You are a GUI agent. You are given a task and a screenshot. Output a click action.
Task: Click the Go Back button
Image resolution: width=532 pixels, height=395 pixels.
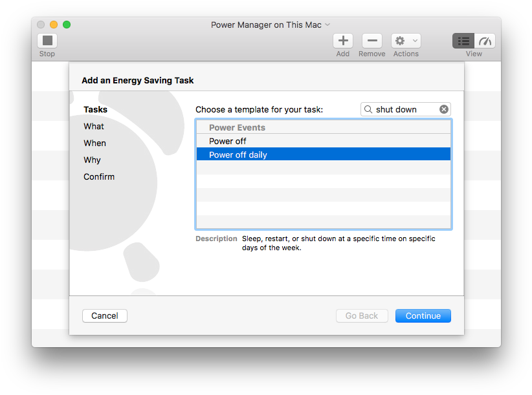pyautogui.click(x=362, y=315)
